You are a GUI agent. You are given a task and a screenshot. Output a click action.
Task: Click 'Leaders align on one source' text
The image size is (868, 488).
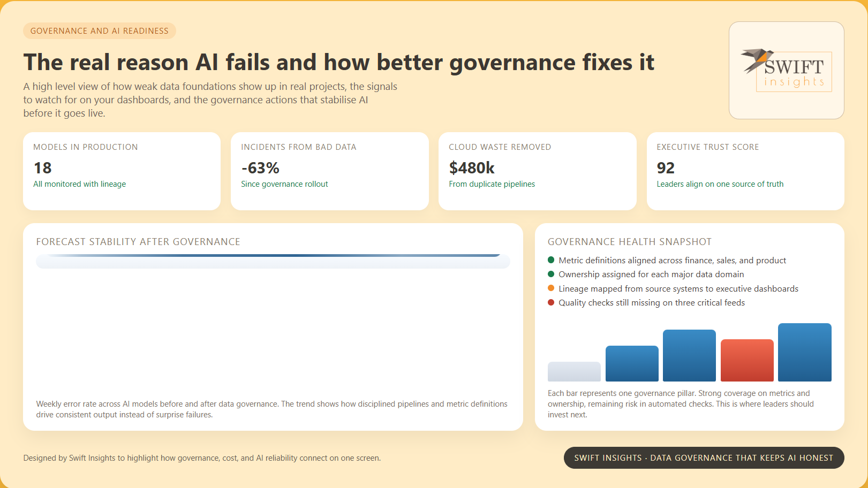tap(720, 184)
